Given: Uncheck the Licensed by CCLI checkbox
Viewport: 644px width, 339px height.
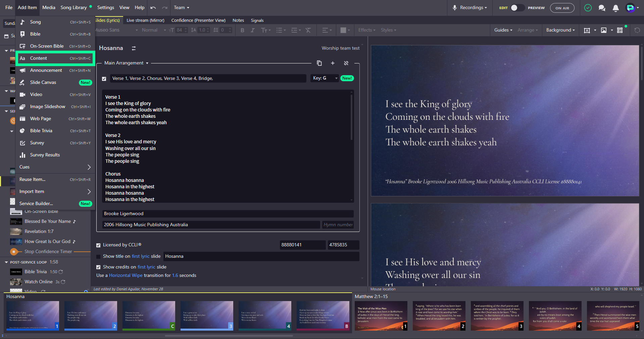Looking at the screenshot, I should [98, 245].
